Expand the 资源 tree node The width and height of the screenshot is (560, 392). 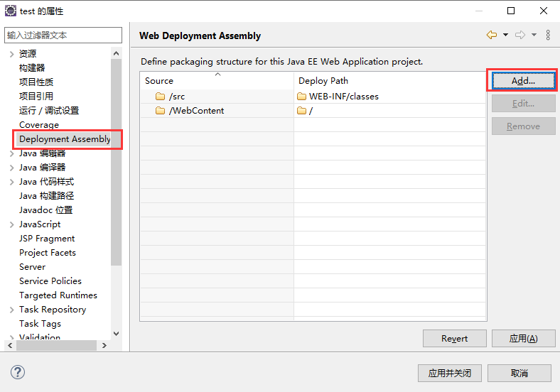[x=12, y=54]
